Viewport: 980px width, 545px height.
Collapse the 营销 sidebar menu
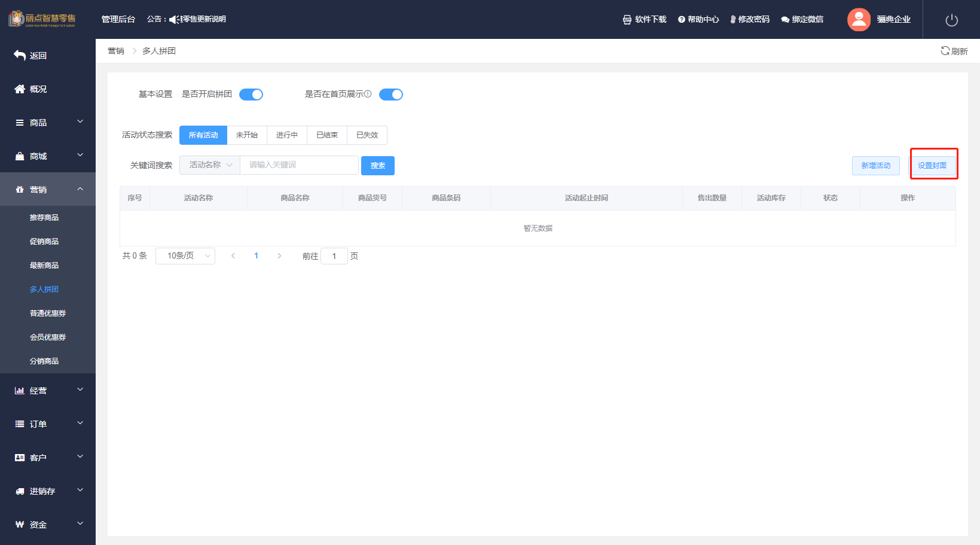80,189
